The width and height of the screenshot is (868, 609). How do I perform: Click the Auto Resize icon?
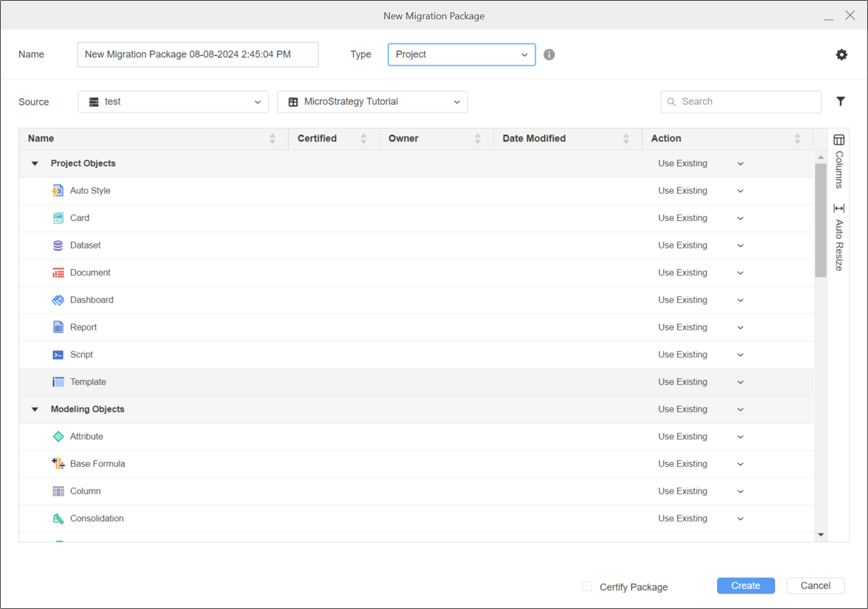(839, 208)
